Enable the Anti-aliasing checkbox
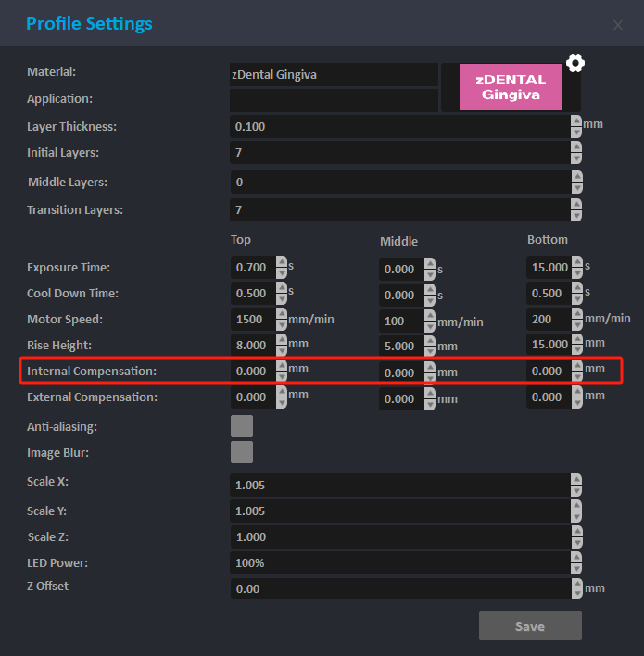This screenshot has height=656, width=644. click(x=242, y=426)
